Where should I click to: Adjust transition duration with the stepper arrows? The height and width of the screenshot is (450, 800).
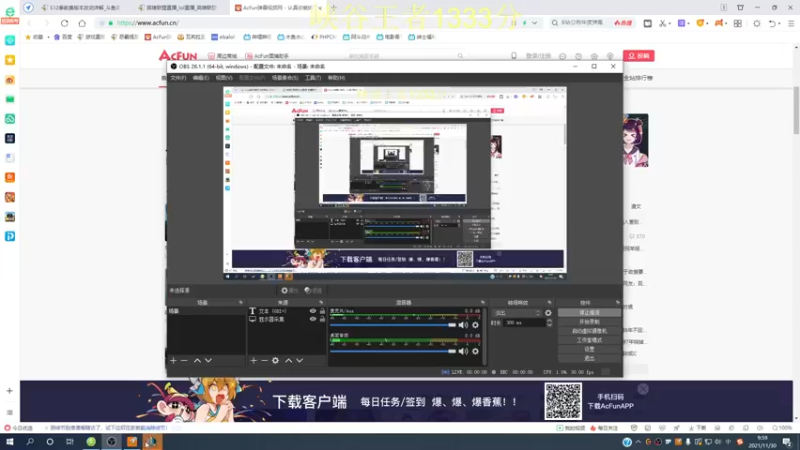(549, 323)
